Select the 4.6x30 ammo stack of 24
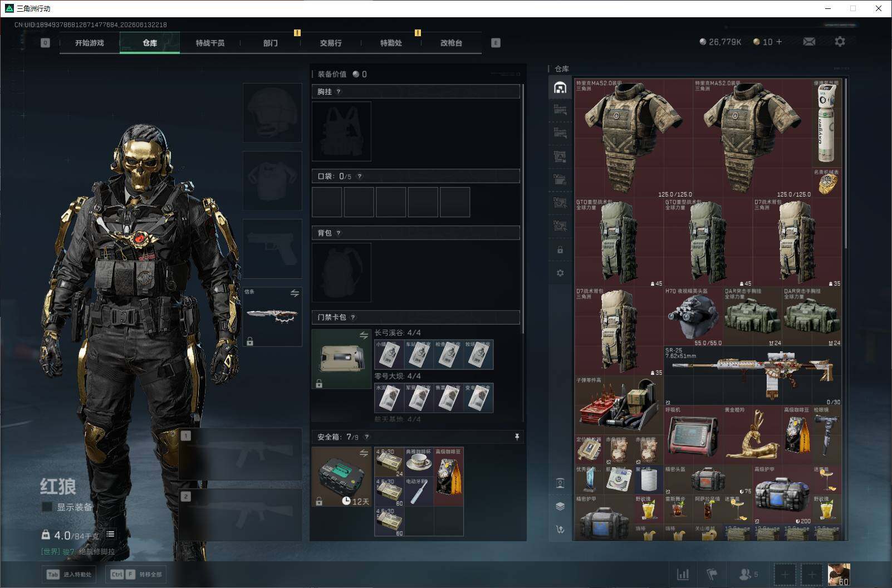892x588 pixels. point(389,462)
